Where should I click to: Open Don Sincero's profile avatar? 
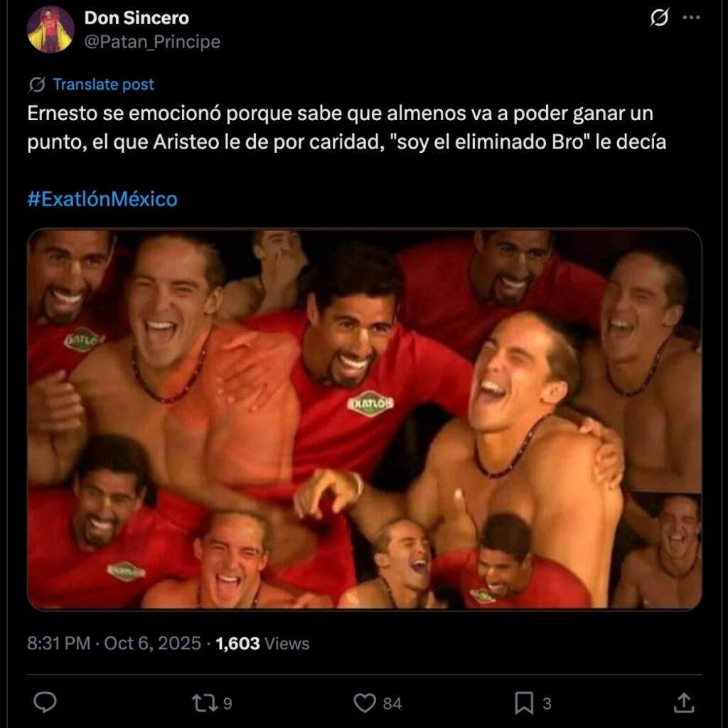tap(50, 30)
